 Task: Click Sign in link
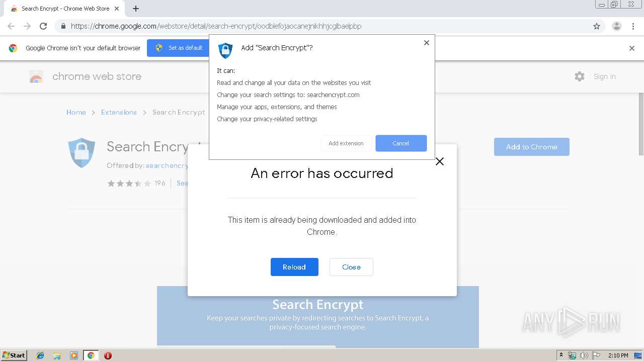pyautogui.click(x=604, y=76)
